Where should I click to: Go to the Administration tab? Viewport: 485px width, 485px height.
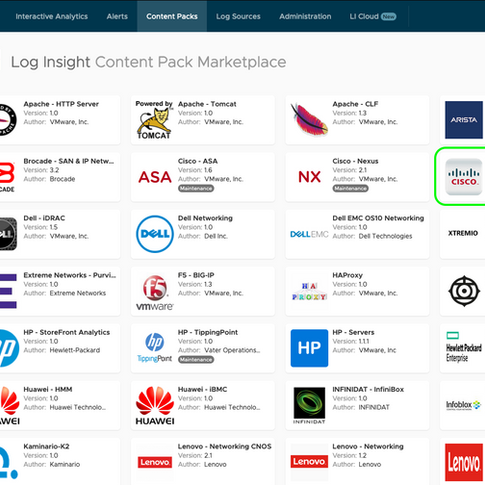(x=305, y=16)
